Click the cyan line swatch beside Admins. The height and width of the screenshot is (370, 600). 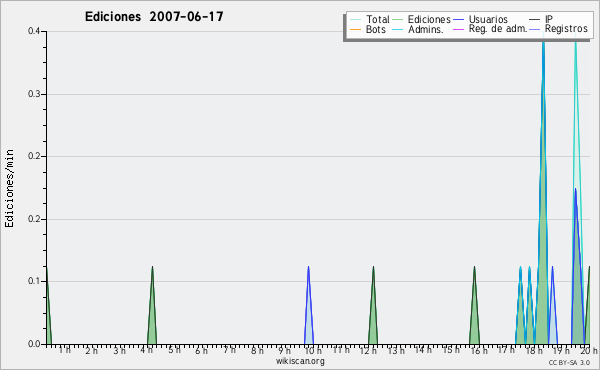pyautogui.click(x=398, y=29)
